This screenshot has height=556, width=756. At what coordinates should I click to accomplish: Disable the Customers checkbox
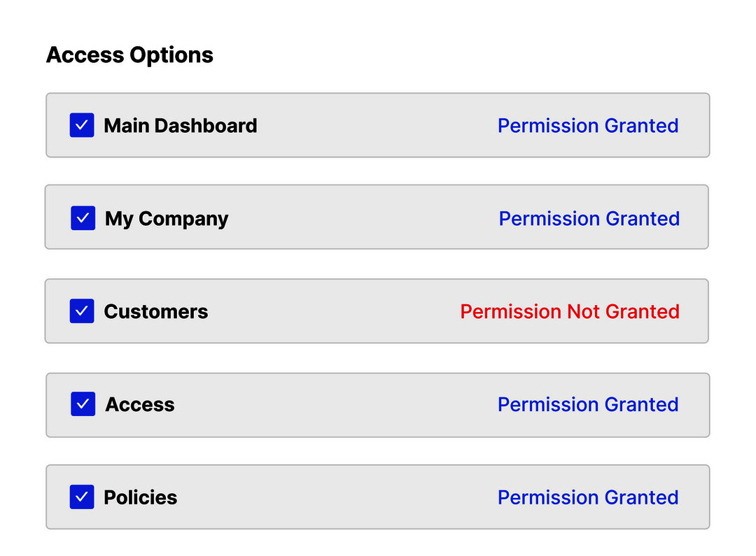point(82,311)
